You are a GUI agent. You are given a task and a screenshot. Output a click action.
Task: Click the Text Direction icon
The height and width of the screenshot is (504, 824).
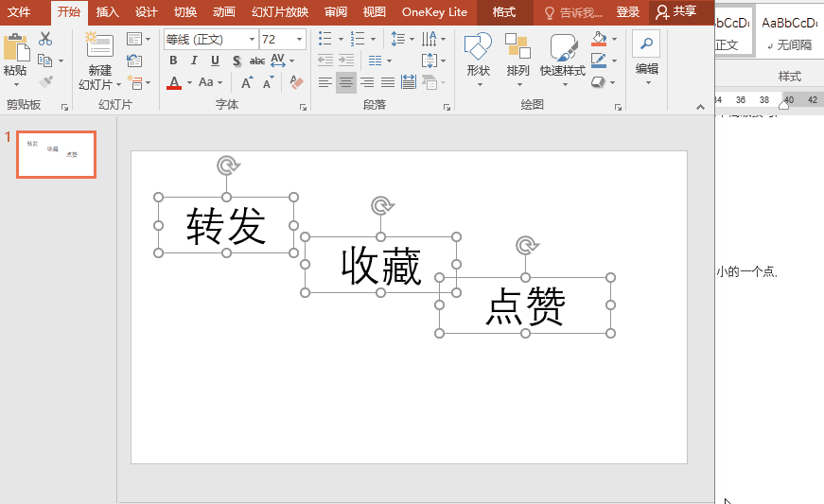coord(430,39)
